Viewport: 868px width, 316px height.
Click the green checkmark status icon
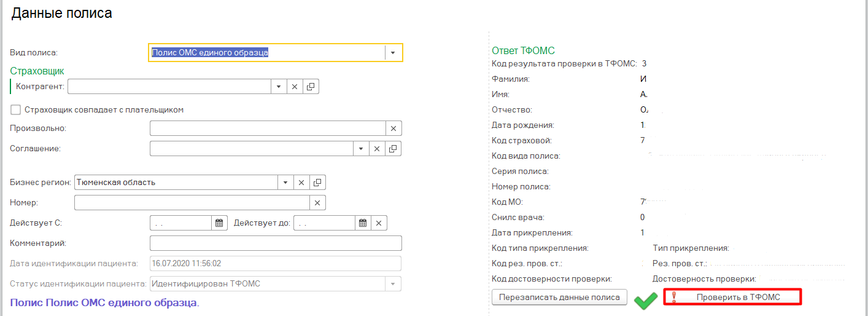coord(645,299)
